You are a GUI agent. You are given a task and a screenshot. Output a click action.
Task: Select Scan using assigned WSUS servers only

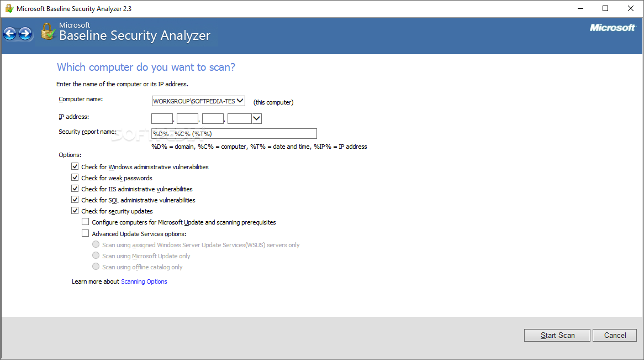96,244
